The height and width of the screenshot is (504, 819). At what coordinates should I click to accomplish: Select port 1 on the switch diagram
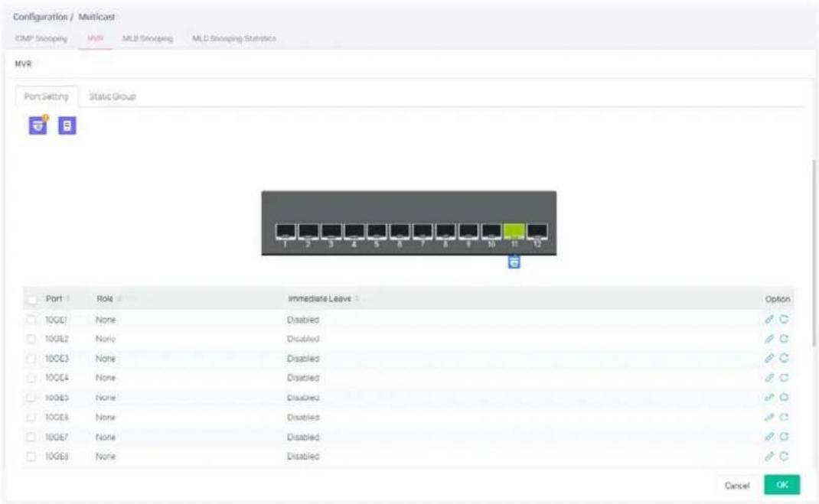286,231
